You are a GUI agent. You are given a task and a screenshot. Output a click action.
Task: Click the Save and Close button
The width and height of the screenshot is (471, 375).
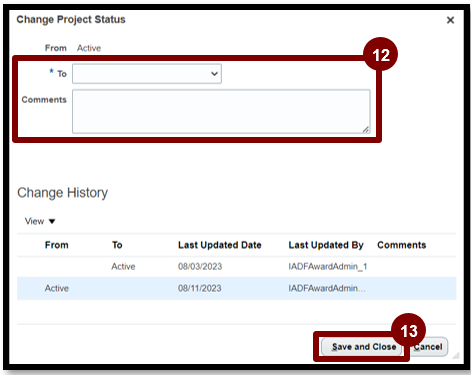362,347
